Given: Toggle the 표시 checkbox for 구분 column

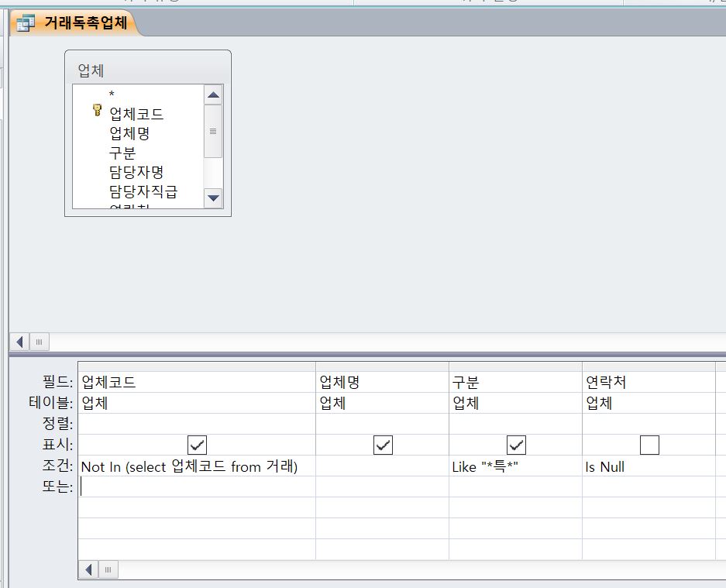Looking at the screenshot, I should click(x=516, y=445).
